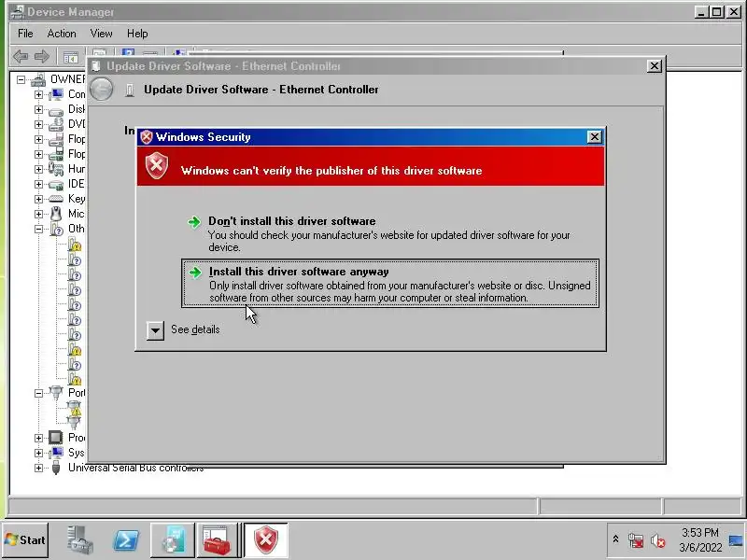
Task: Expand the Key (Keyboards) node
Action: (x=38, y=199)
